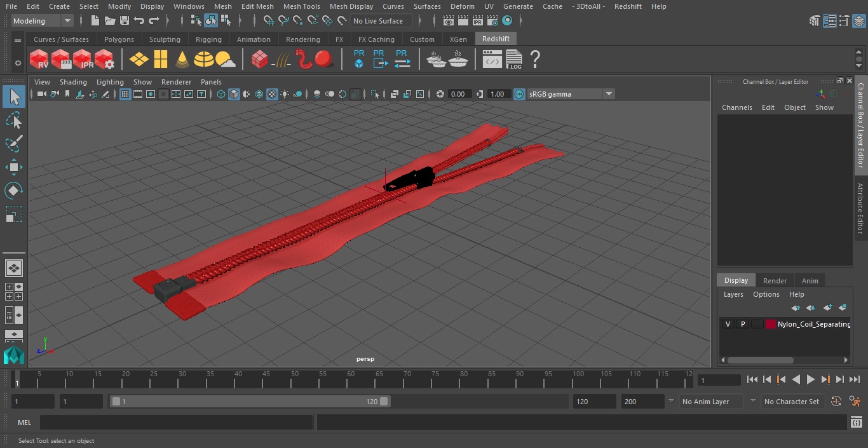Open the sRGB gamma view transform dropdown

(571, 94)
